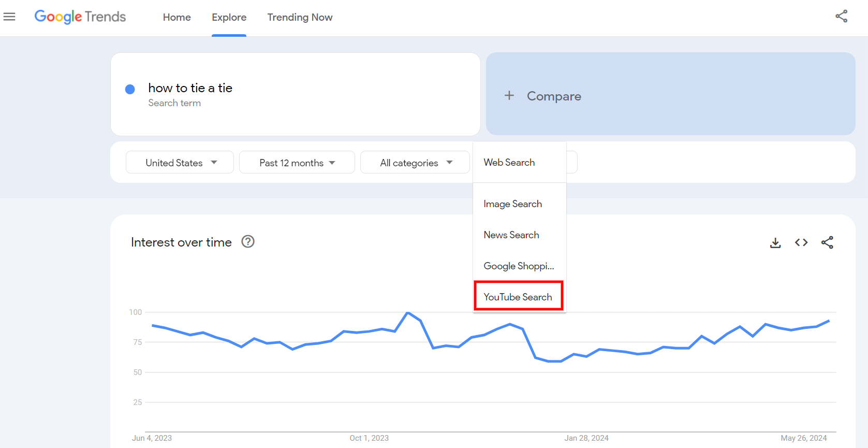The height and width of the screenshot is (448, 868).
Task: Click the 'Interest over time' heading
Action: [x=181, y=242]
